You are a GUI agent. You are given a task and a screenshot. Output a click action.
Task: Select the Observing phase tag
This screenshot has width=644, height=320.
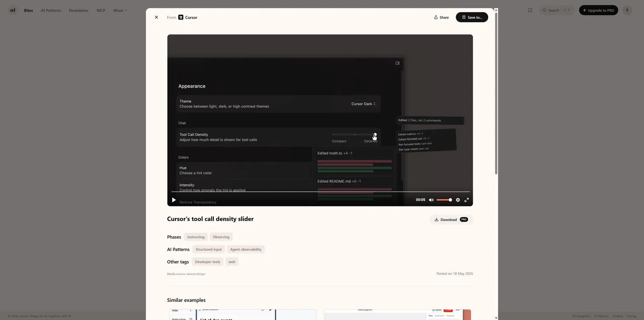(x=221, y=237)
